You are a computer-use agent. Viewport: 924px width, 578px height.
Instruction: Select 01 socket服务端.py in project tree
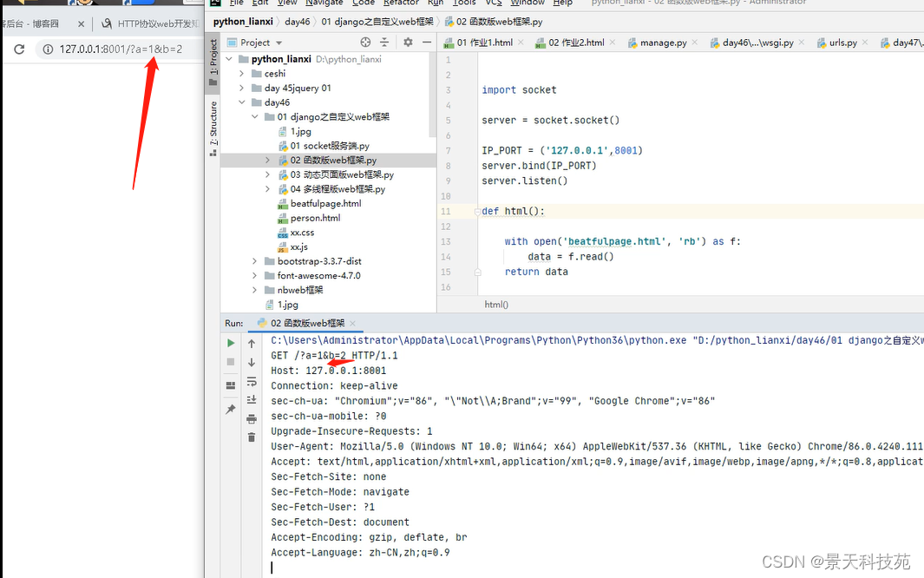pyautogui.click(x=330, y=146)
